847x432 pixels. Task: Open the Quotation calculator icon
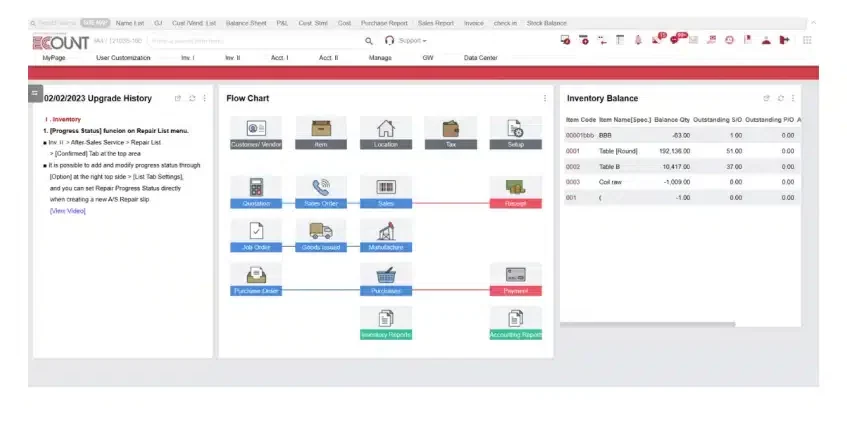pyautogui.click(x=256, y=192)
